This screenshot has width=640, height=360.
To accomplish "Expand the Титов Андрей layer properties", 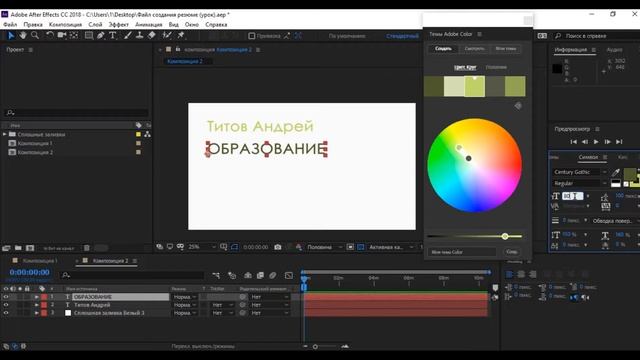I will [36, 305].
